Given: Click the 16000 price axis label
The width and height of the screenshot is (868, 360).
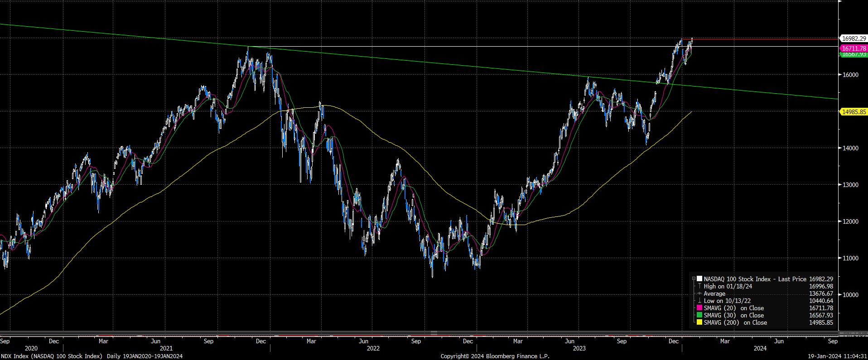Looking at the screenshot, I should [850, 75].
